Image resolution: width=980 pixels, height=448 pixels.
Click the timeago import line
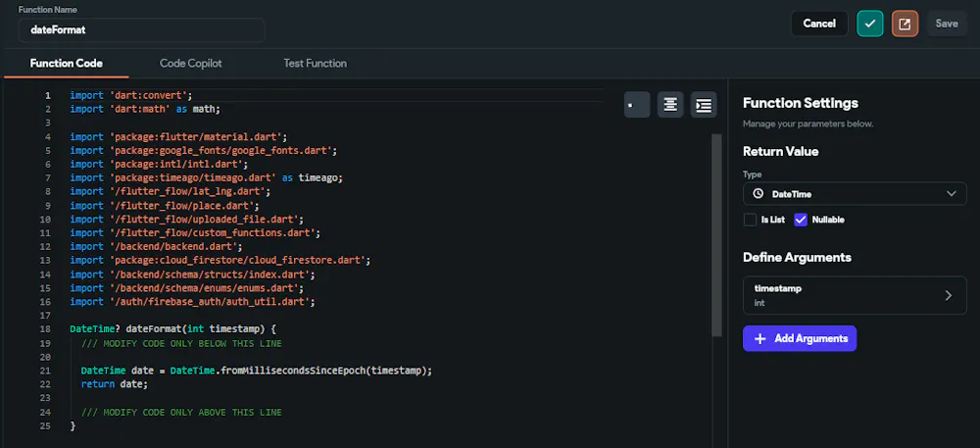206,178
